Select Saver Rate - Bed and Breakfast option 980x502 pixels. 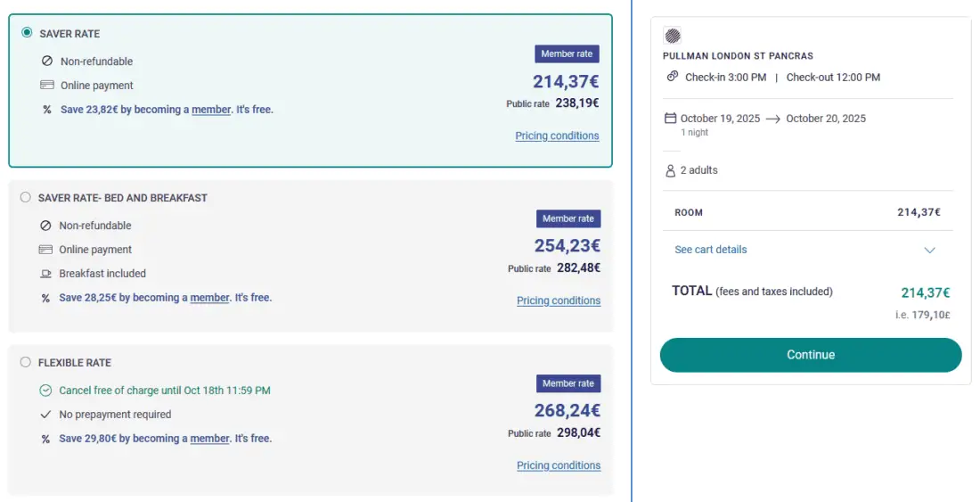tap(25, 197)
